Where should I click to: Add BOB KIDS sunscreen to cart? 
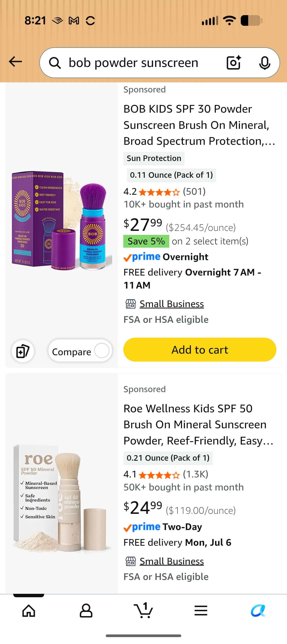click(x=200, y=350)
